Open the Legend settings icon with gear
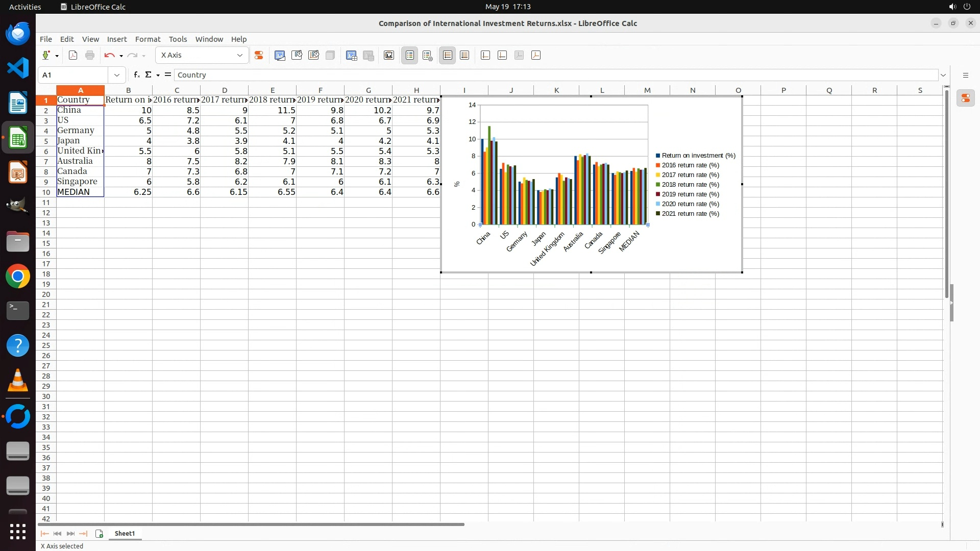This screenshot has width=980, height=551. pyautogui.click(x=428, y=55)
